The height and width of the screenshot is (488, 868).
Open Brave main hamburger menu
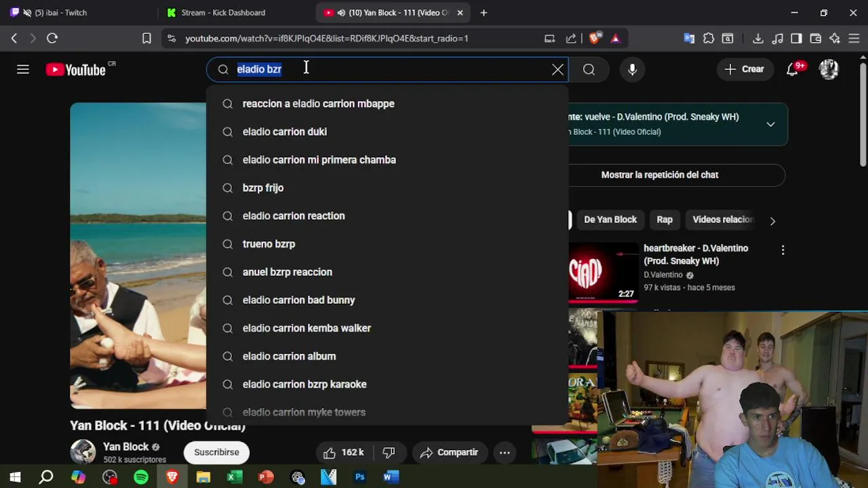[854, 39]
